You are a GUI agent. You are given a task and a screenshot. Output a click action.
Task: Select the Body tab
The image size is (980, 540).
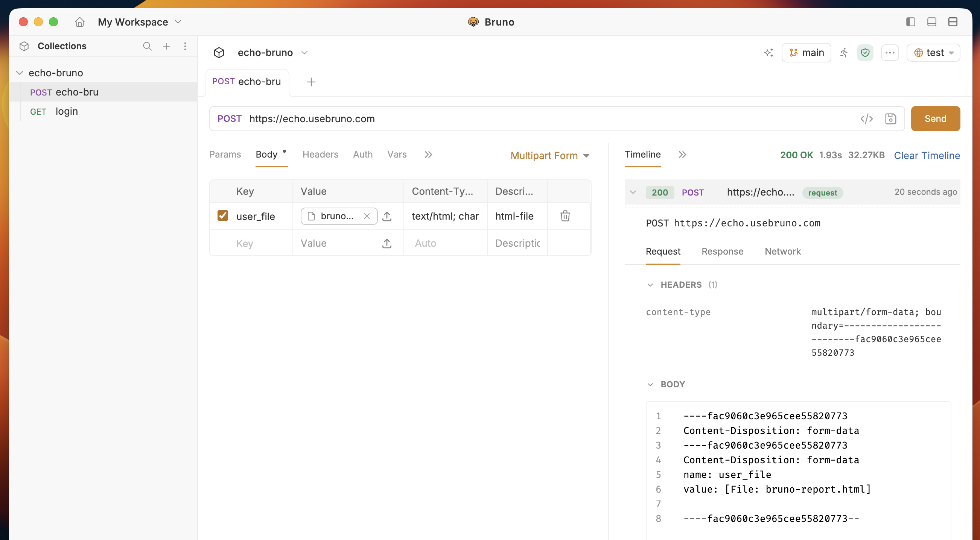coord(267,155)
